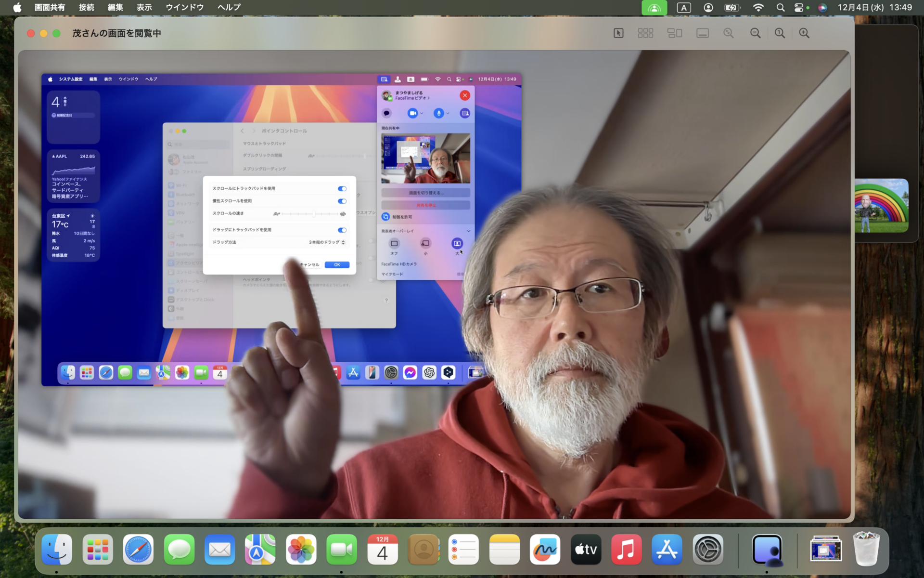Click the shared screen thumbnail preview
Image resolution: width=924 pixels, height=578 pixels.
point(426,158)
